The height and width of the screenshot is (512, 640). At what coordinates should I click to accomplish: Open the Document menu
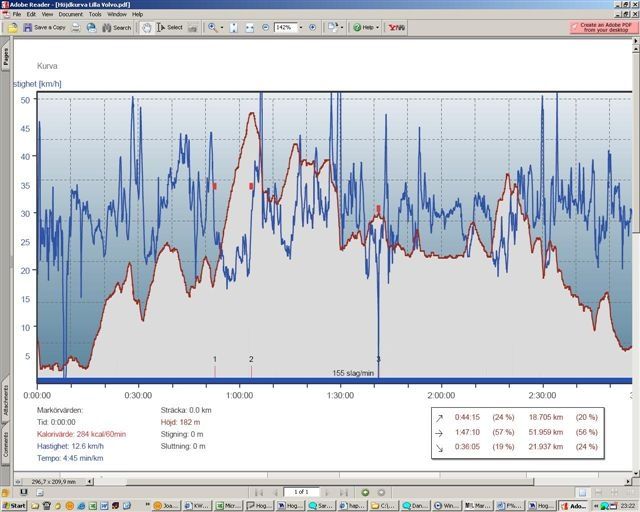click(x=70, y=15)
